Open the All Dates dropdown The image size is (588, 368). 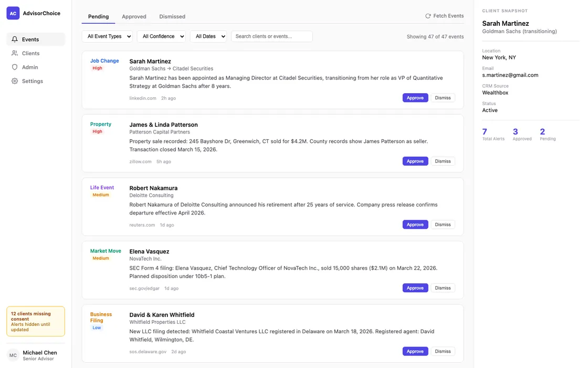[x=208, y=36]
